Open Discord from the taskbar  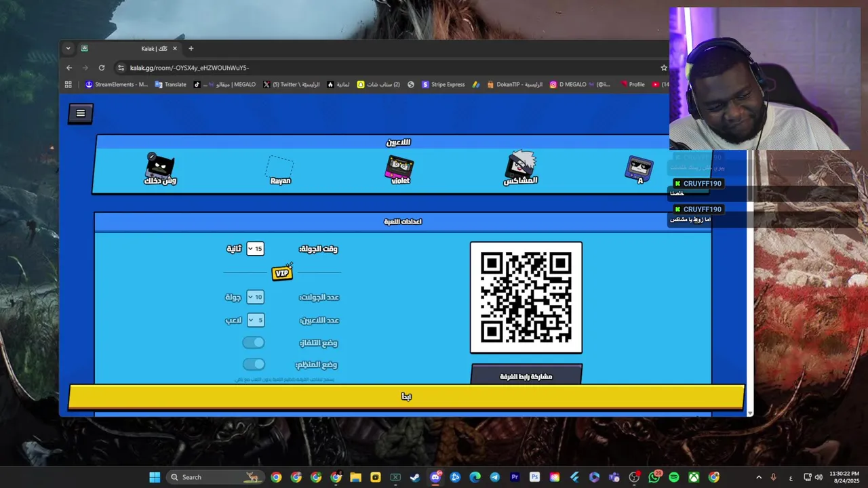(x=435, y=477)
